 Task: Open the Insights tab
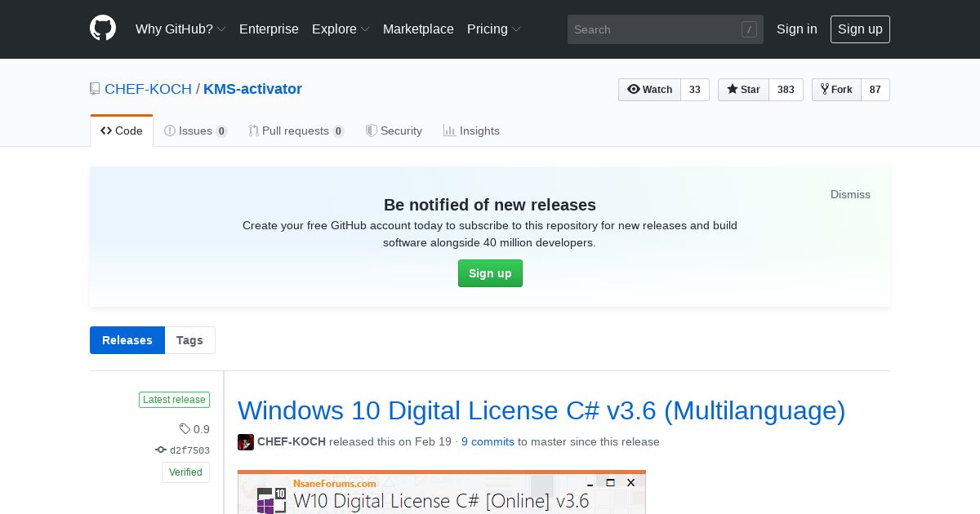click(471, 131)
